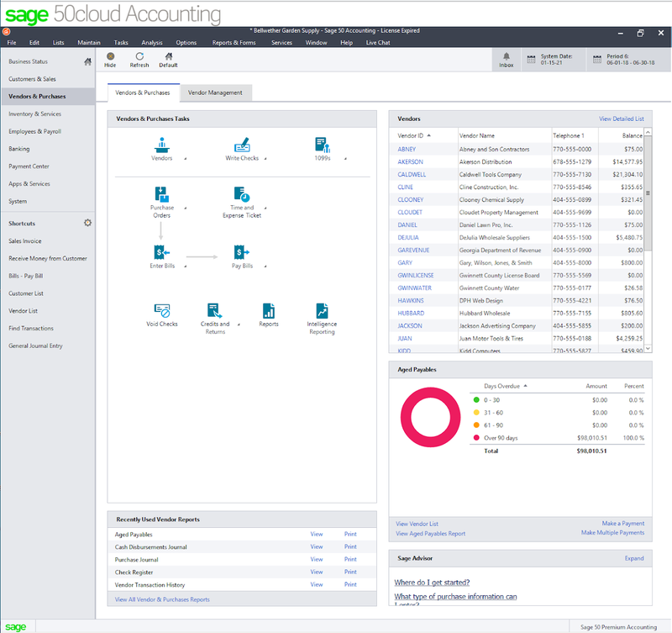Click the View Detailed List link

click(x=622, y=119)
